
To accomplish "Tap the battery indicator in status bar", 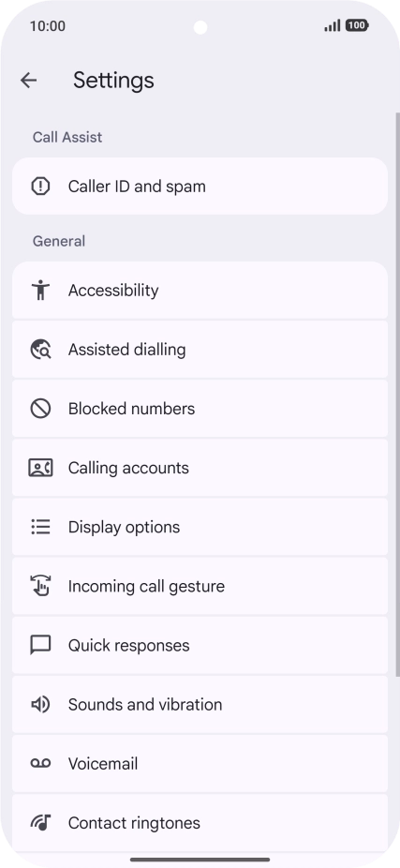I will coord(357,25).
